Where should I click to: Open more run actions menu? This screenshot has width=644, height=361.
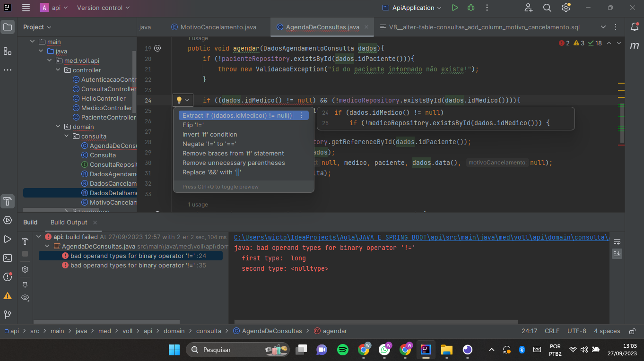[487, 8]
